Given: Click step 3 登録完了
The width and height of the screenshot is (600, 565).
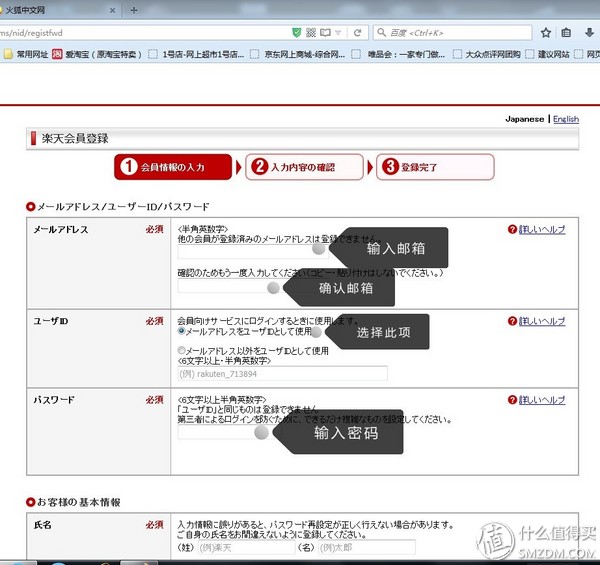Looking at the screenshot, I should (435, 167).
